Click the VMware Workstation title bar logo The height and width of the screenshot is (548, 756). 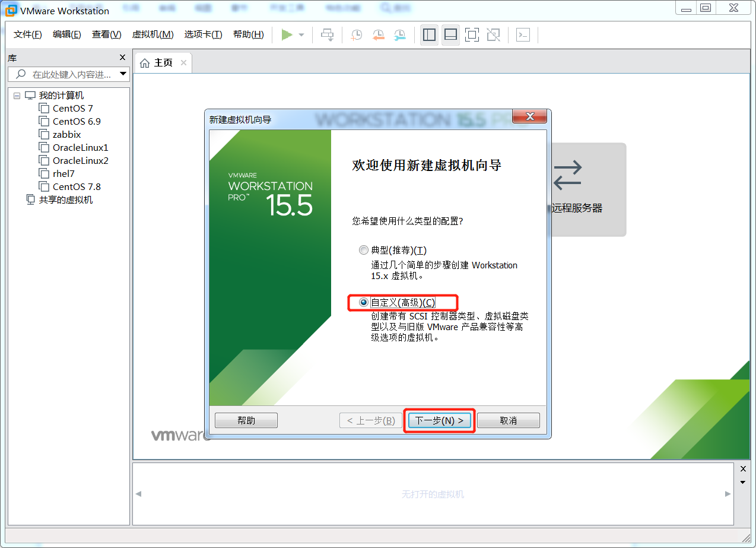pyautogui.click(x=10, y=11)
